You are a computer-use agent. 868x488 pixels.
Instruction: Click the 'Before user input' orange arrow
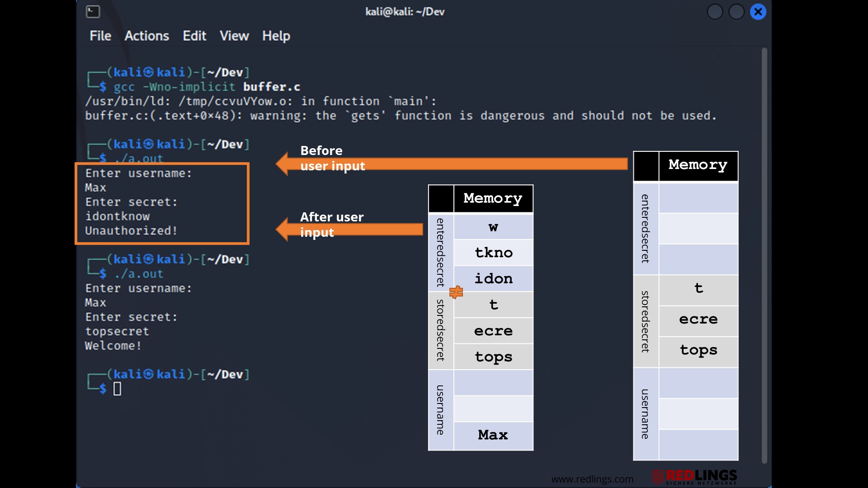[452, 164]
